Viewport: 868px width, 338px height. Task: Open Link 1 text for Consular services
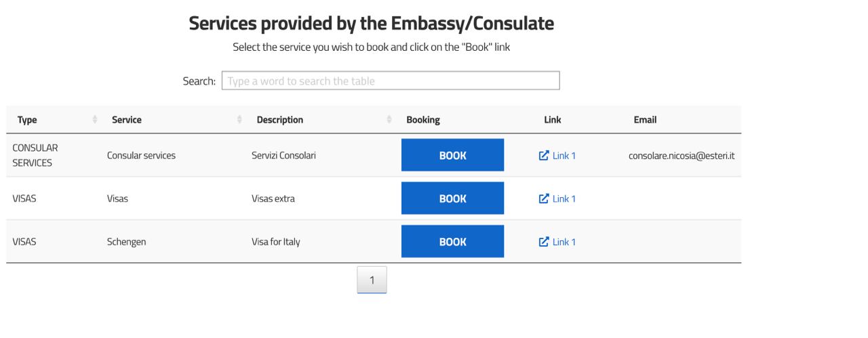point(564,156)
